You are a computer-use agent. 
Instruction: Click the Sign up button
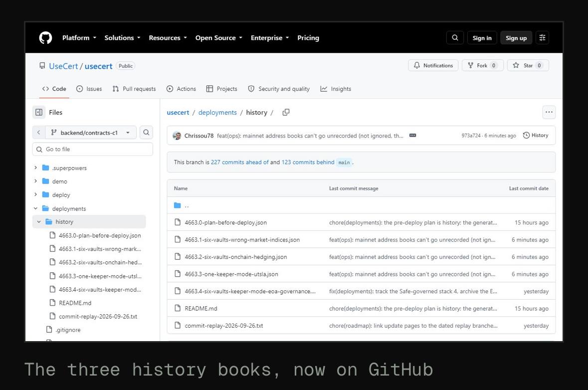click(x=516, y=38)
